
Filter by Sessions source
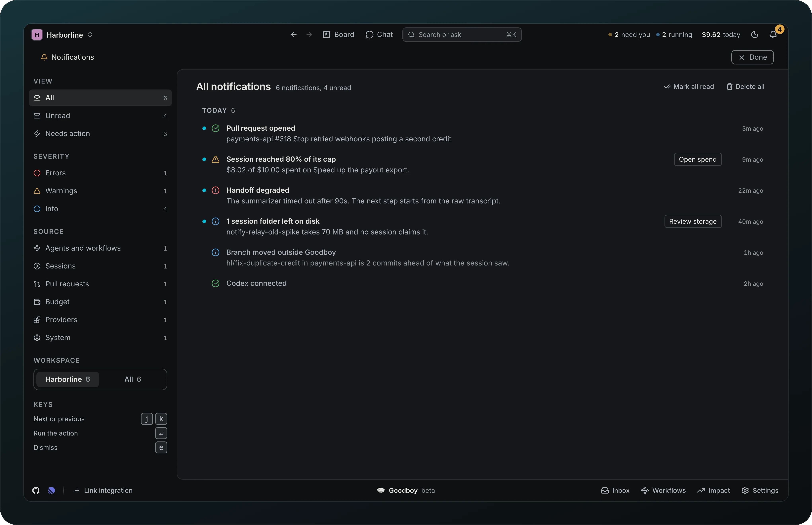coord(100,266)
